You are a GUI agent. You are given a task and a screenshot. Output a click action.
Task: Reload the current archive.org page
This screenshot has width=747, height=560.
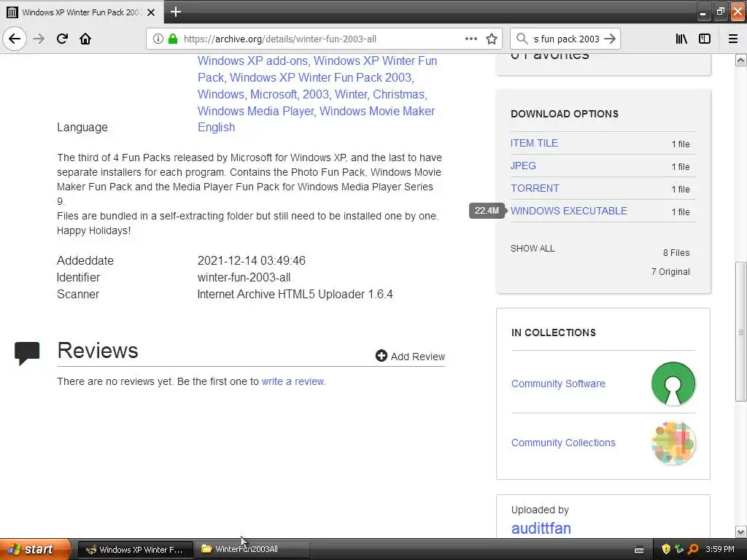point(62,39)
